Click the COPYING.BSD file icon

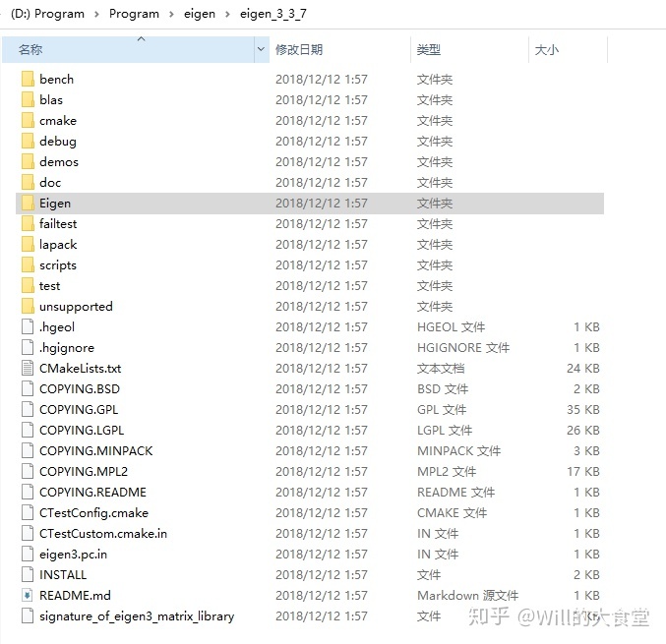coord(28,389)
